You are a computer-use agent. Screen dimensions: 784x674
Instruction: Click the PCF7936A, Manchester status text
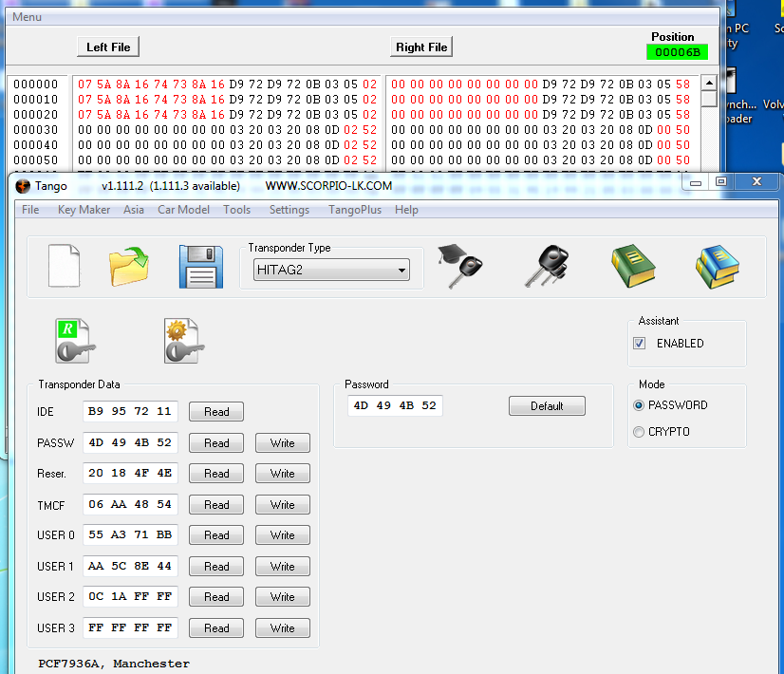click(114, 664)
